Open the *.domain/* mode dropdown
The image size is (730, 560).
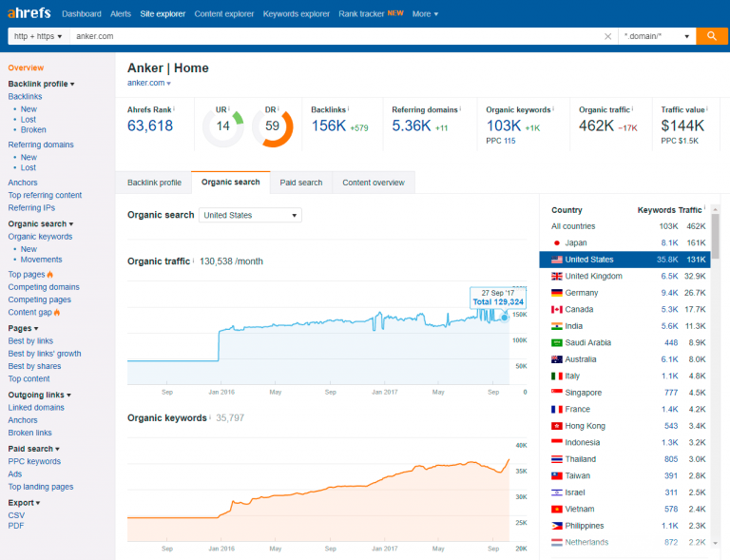(x=655, y=36)
